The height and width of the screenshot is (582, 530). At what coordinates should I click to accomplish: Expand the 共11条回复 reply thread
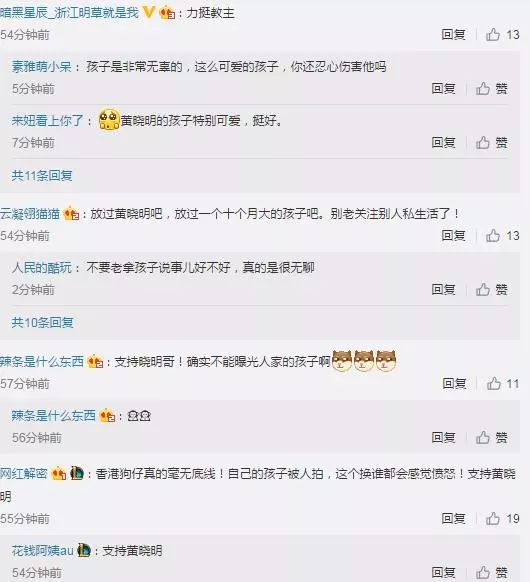pyautogui.click(x=42, y=175)
